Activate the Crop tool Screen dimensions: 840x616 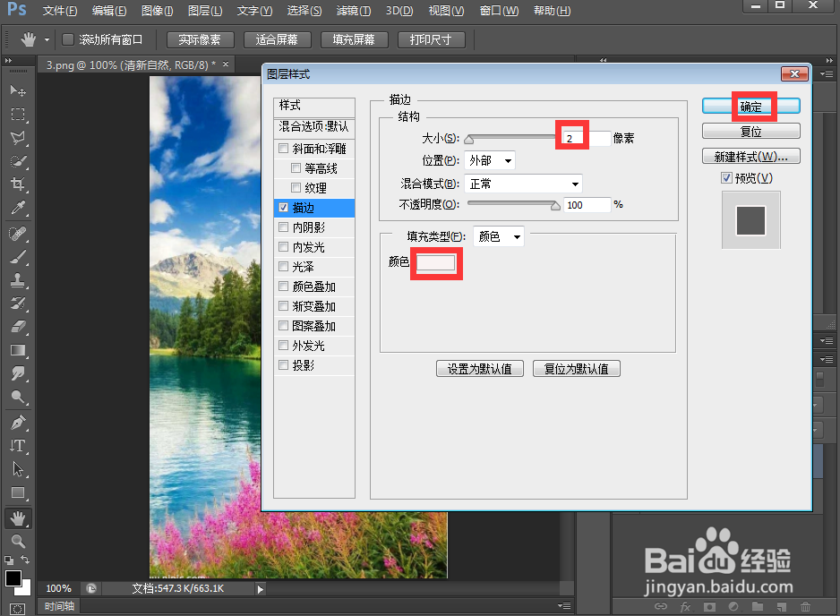[18, 181]
